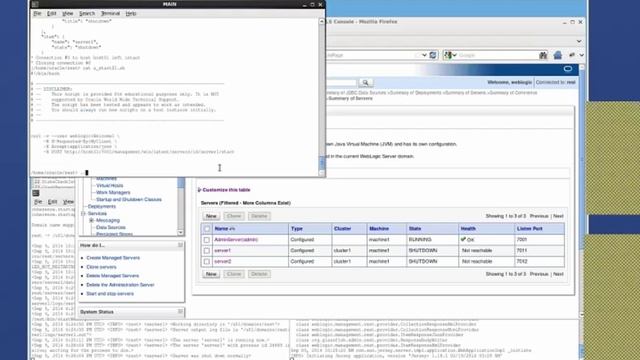
Task: Click the console search input field
Action: (341, 83)
